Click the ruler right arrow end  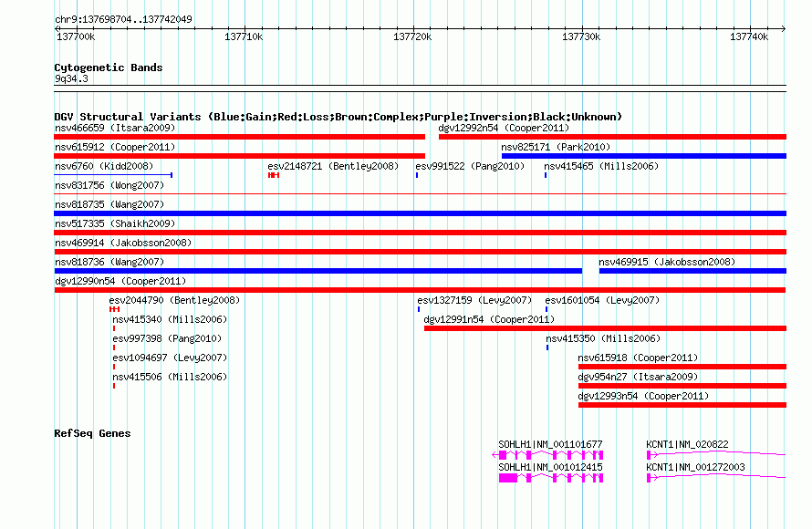tap(784, 28)
